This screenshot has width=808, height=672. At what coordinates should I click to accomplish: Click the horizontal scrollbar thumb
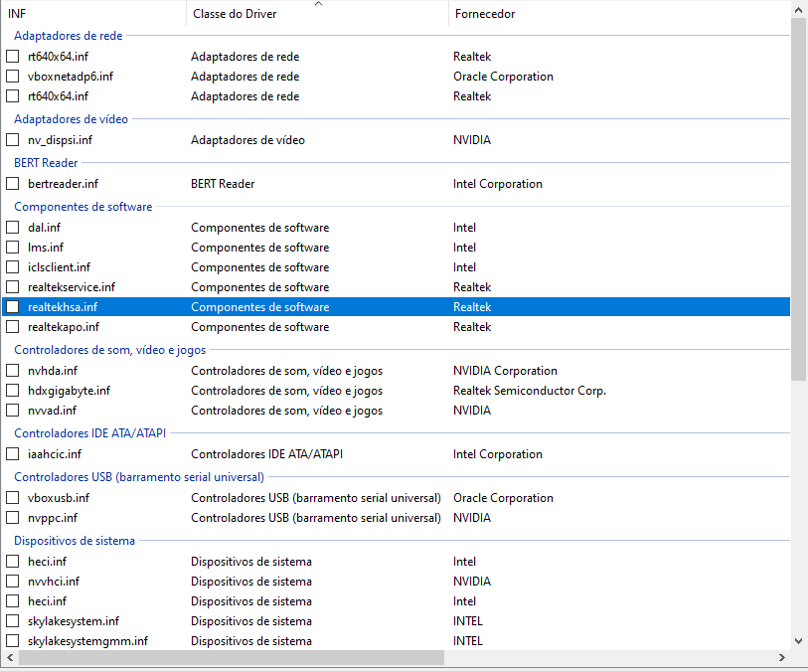click(232, 657)
